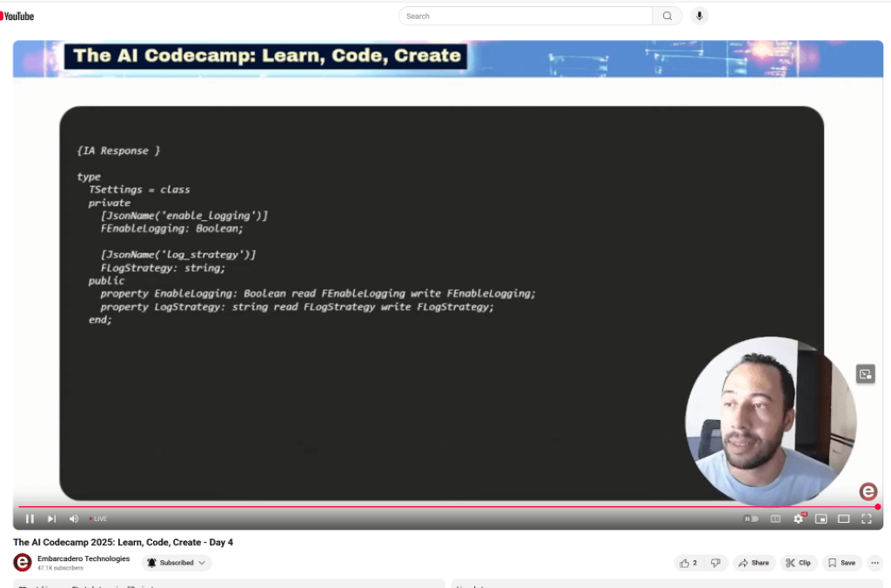Click the YouTube search input field
Screen dimensions: 891x588
[526, 16]
